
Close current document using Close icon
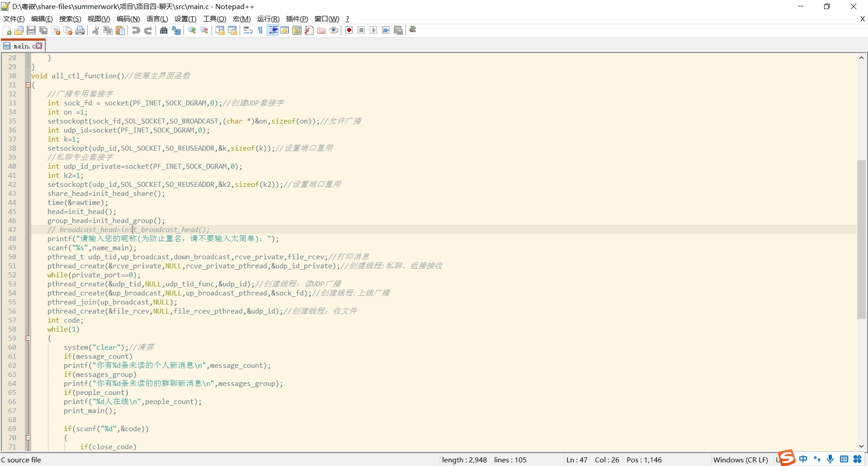click(x=56, y=30)
